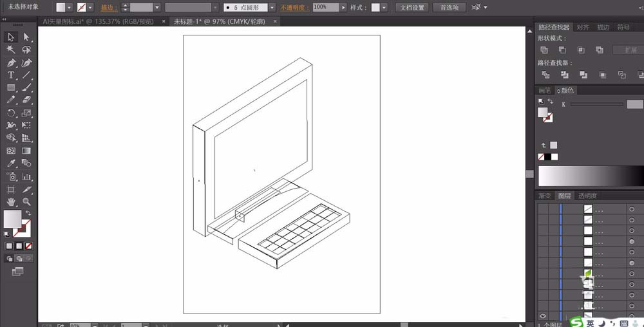Enable Draw Normal mode
Viewport: 644px width, 327px height.
10,259
